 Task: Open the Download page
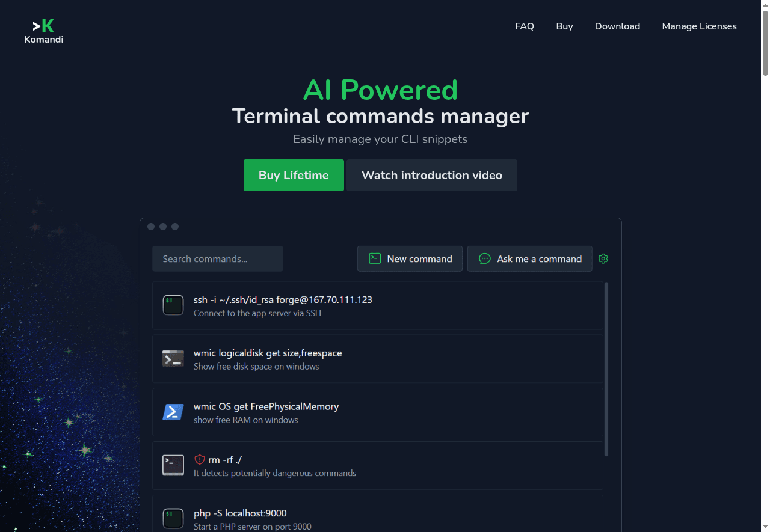(x=617, y=26)
